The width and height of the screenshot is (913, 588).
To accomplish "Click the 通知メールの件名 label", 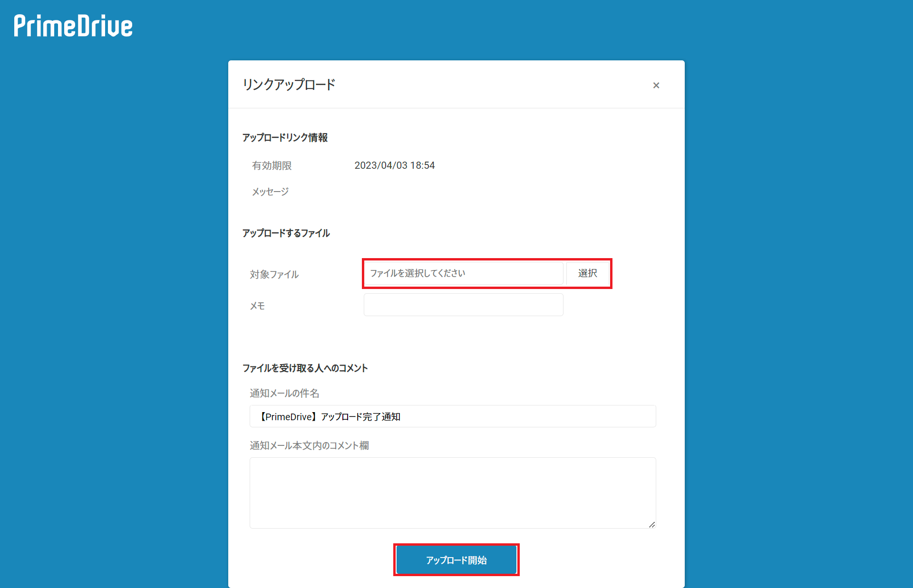I will click(x=284, y=393).
